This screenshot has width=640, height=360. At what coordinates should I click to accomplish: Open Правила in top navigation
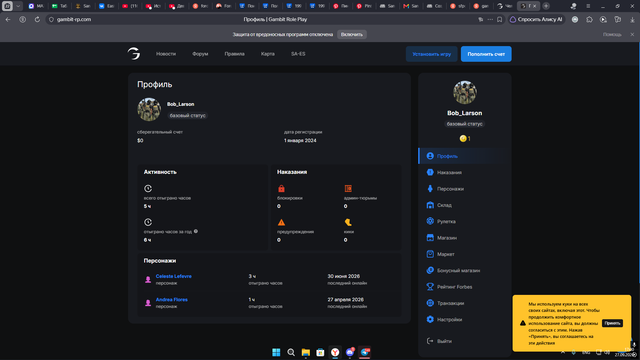pos(234,54)
